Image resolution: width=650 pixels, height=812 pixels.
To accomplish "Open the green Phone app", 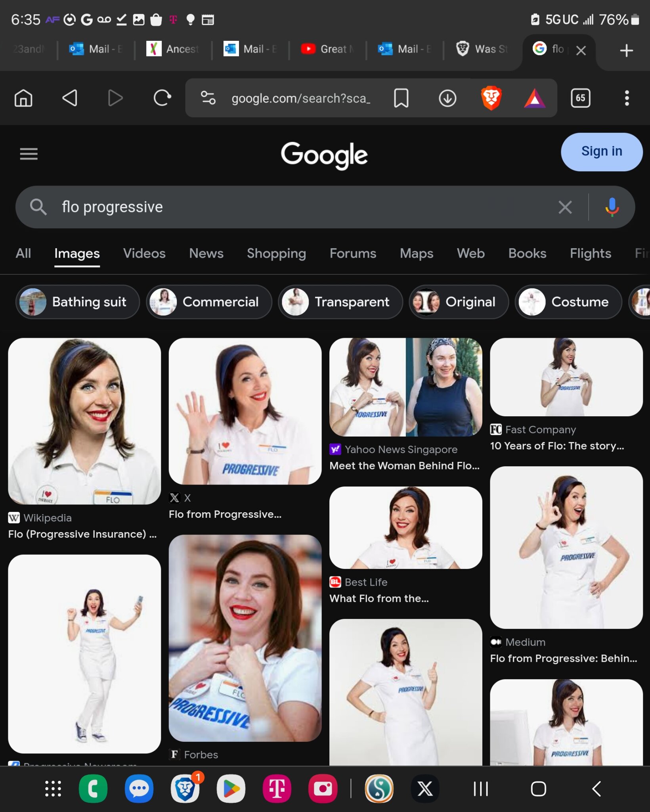I will pyautogui.click(x=93, y=789).
